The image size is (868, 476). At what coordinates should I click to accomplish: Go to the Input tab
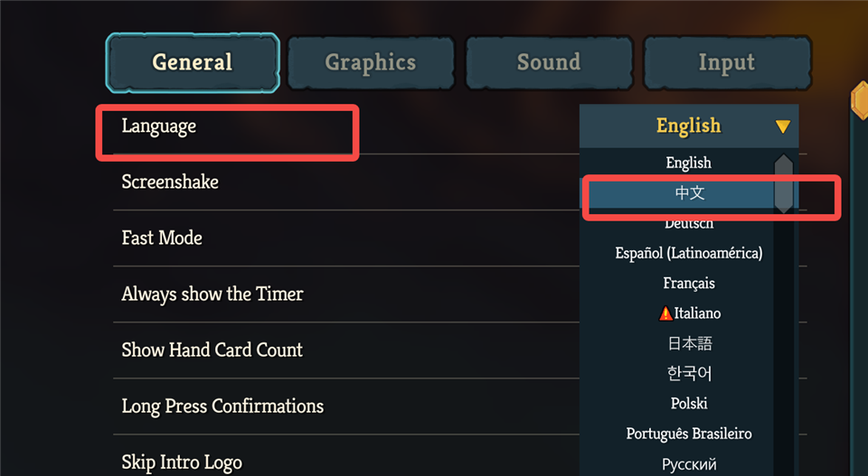[x=726, y=63]
